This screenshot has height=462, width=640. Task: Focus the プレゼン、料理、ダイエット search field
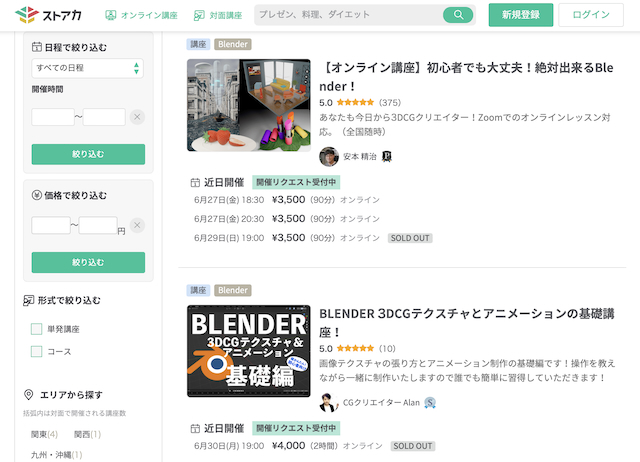click(349, 15)
